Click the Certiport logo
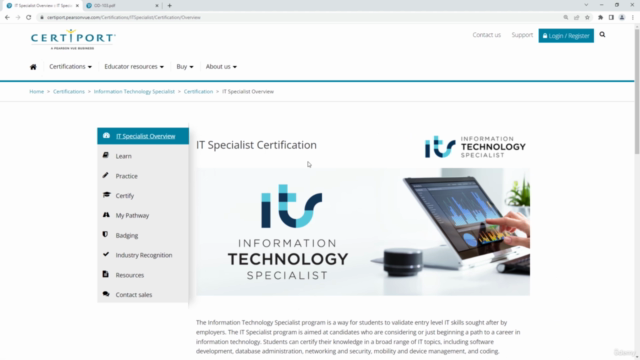640x360 pixels. click(x=73, y=39)
